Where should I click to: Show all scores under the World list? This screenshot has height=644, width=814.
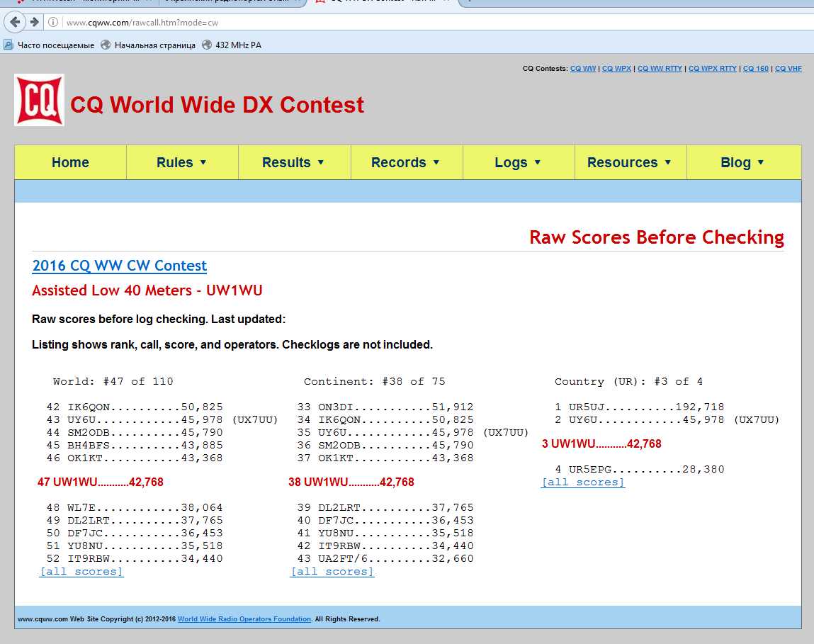click(x=82, y=571)
